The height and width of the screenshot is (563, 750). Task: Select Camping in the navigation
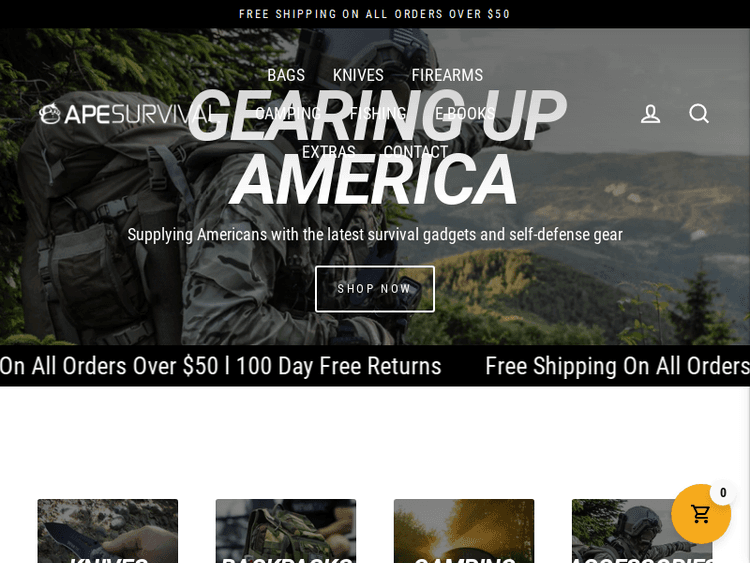click(288, 113)
